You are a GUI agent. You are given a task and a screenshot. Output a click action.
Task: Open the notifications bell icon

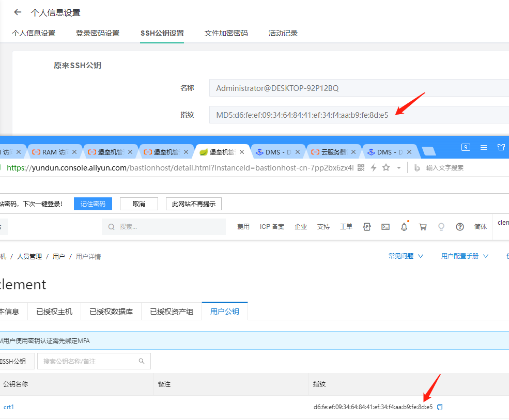[x=404, y=226]
